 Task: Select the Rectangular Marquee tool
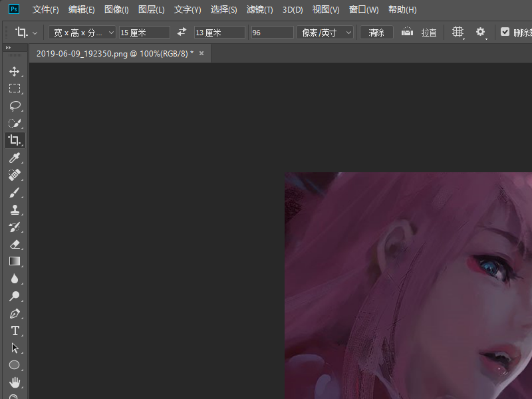pos(14,88)
